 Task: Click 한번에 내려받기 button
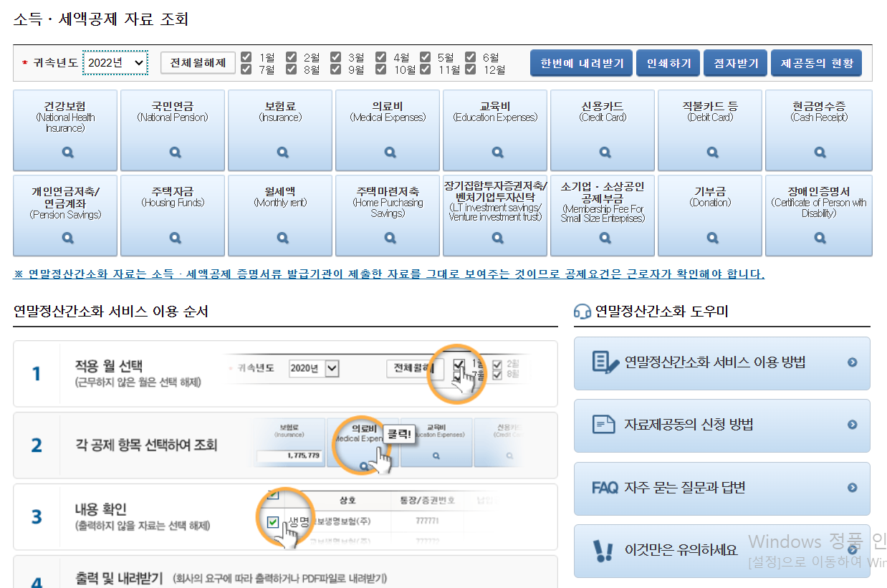coord(582,63)
